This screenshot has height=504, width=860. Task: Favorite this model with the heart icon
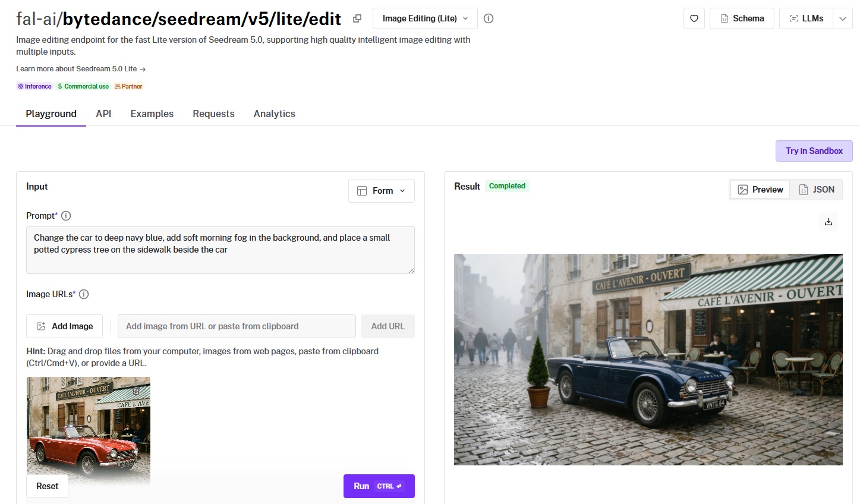click(694, 18)
